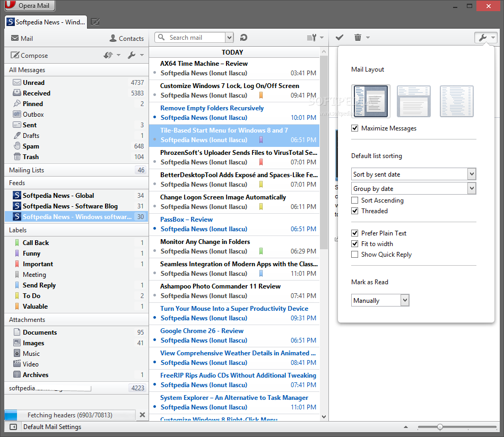Click into the Search mail field
The width and height of the screenshot is (504, 437).
[x=190, y=38]
